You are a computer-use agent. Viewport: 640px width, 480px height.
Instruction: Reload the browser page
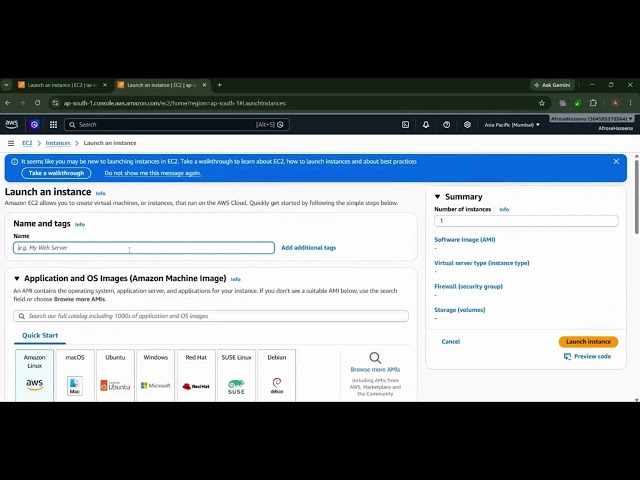(x=38, y=103)
